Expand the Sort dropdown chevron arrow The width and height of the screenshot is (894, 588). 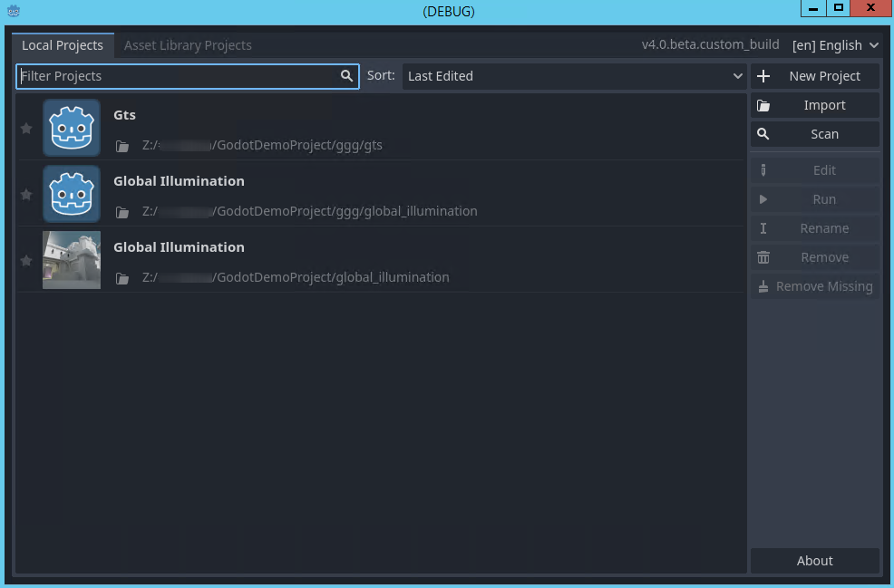pyautogui.click(x=737, y=76)
